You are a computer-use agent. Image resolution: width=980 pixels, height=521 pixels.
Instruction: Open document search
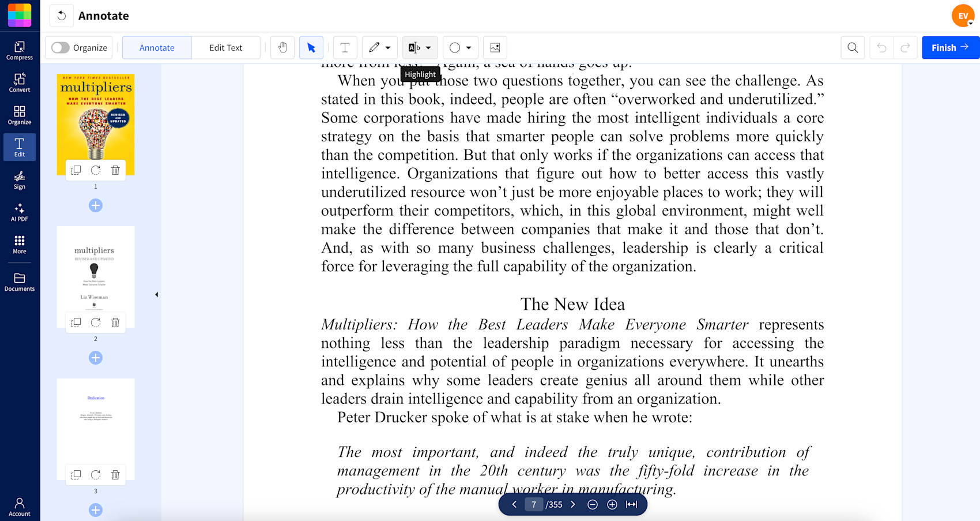[853, 47]
